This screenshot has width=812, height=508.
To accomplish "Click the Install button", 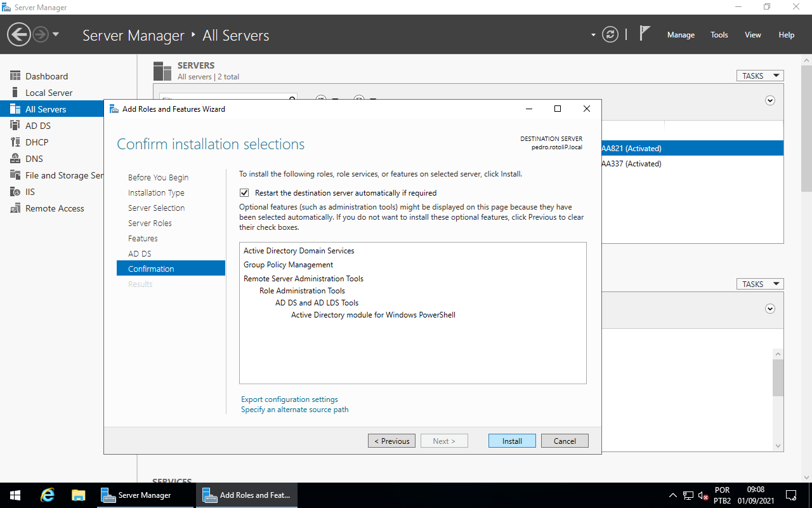I will (511, 440).
